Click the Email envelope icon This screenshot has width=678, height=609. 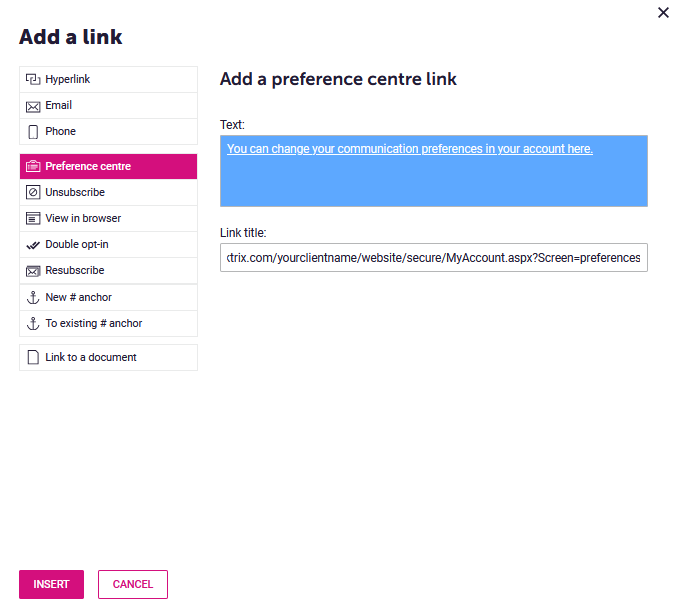tap(33, 106)
